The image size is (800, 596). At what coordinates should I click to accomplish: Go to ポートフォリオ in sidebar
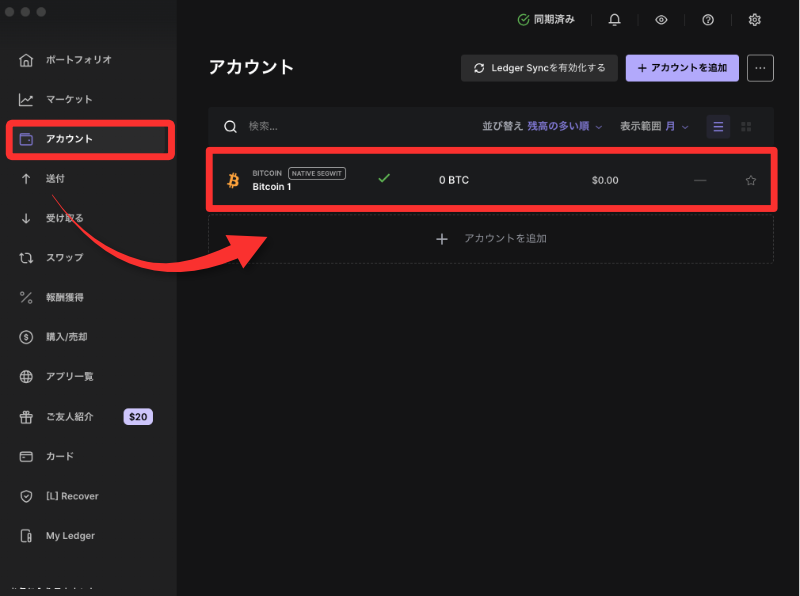click(79, 60)
